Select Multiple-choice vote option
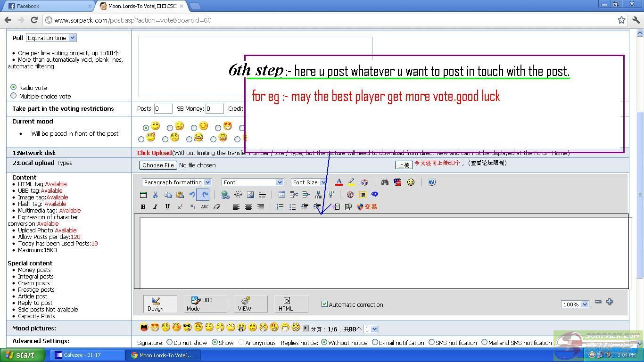 pyautogui.click(x=14, y=96)
